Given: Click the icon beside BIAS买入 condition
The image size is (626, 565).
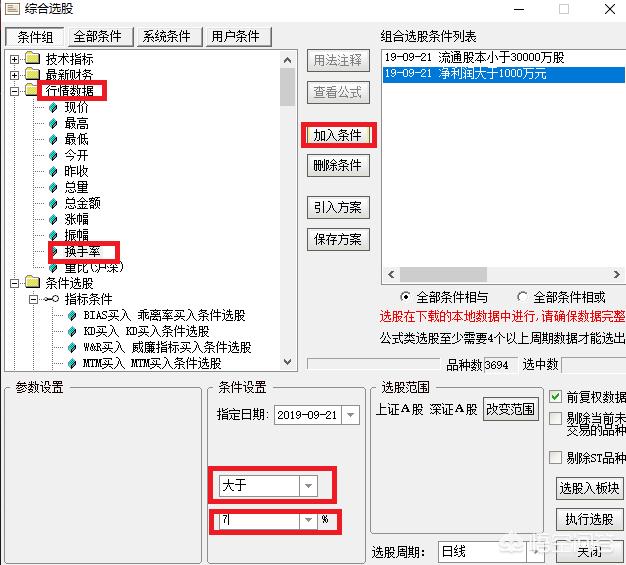Looking at the screenshot, I should click(71, 316).
